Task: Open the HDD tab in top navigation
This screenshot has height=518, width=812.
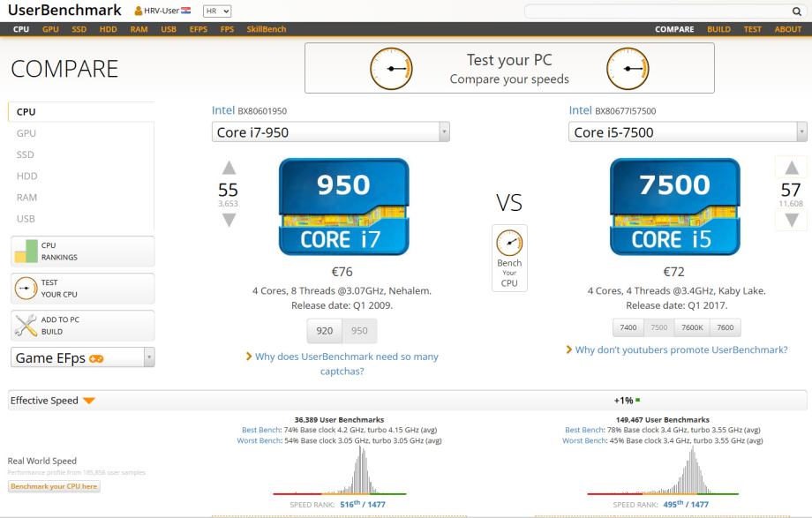Action: pos(109,29)
